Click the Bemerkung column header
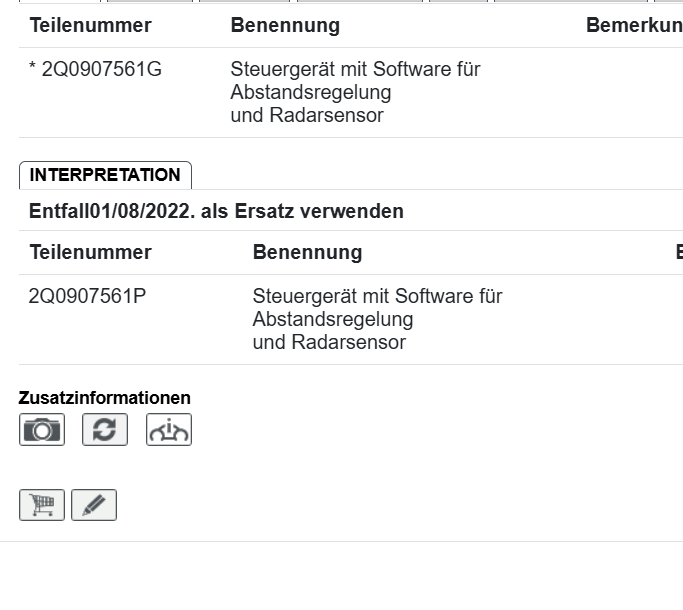The image size is (683, 610). click(x=633, y=26)
